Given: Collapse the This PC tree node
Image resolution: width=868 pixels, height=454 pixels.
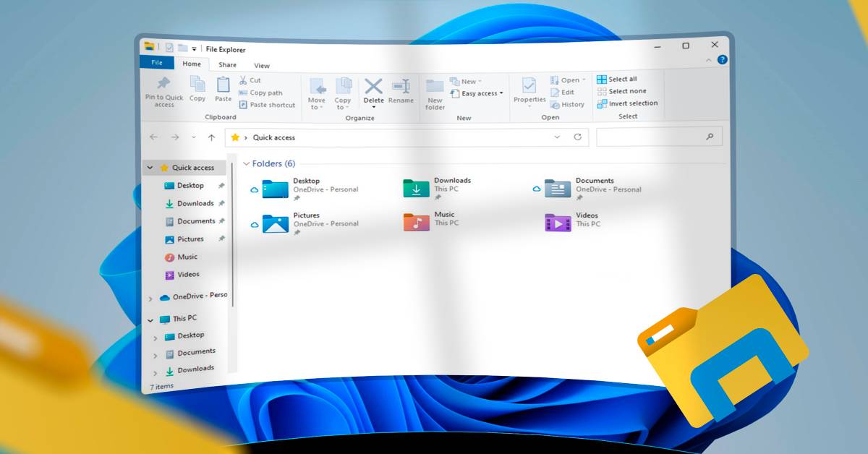Looking at the screenshot, I should 150,320.
